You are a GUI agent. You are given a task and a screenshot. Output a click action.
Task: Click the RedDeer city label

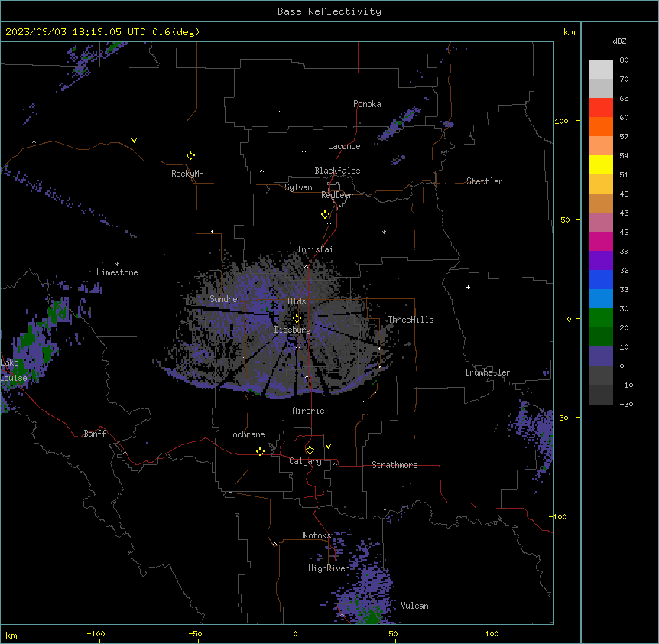[336, 195]
